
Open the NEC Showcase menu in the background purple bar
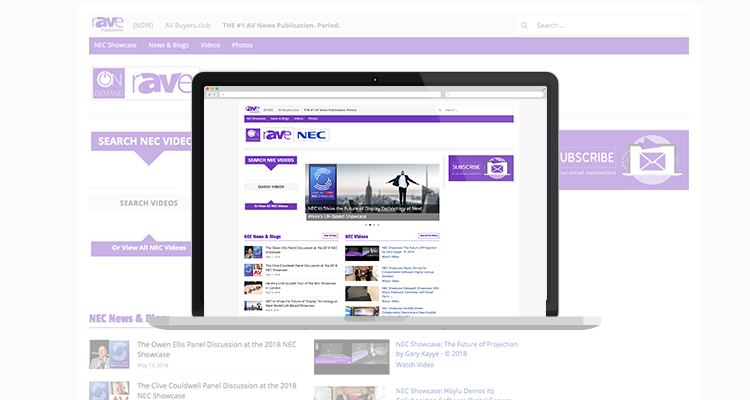115,45
